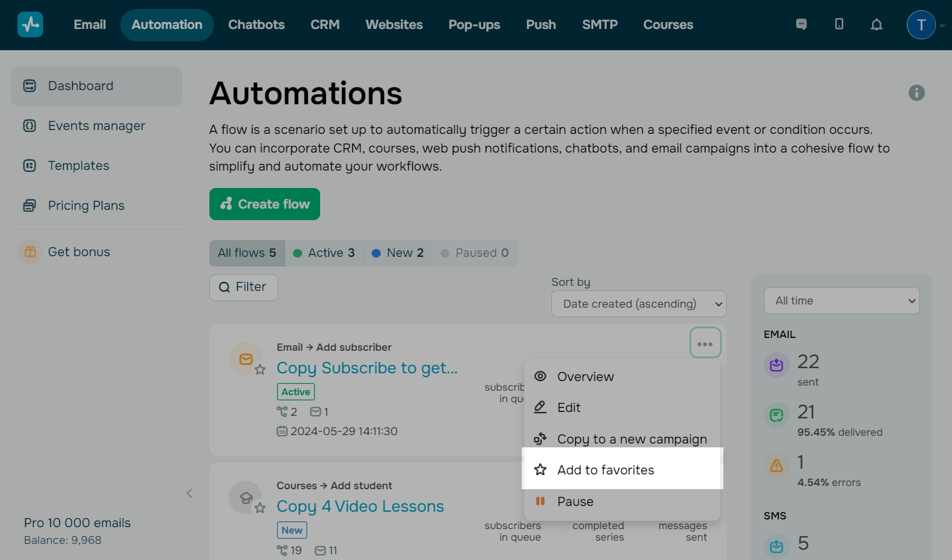Click the app logo in the header
Screen dimensions: 952x560
click(x=30, y=24)
